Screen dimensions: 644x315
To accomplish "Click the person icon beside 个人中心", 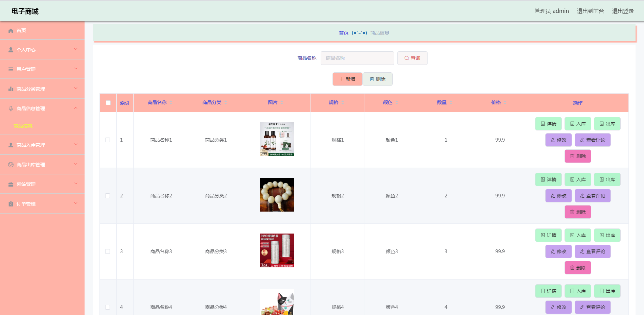I will coord(11,50).
